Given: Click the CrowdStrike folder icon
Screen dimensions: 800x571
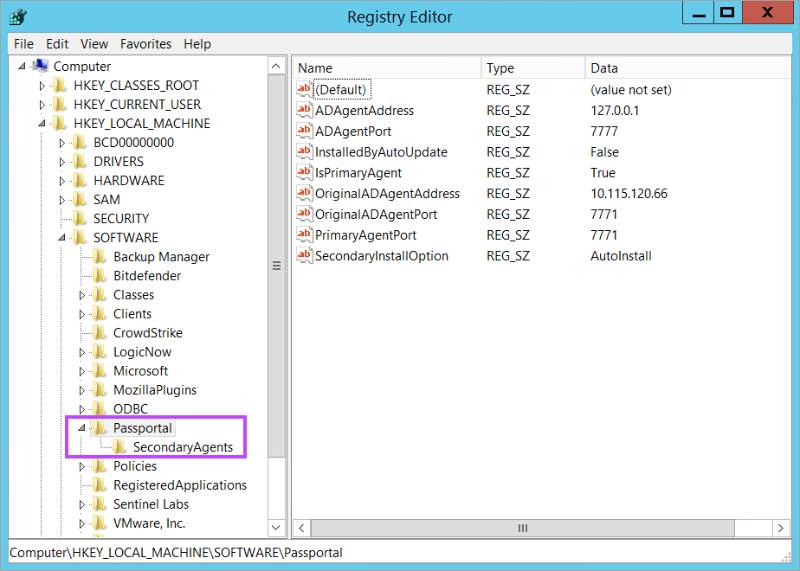Looking at the screenshot, I should click(x=100, y=333).
